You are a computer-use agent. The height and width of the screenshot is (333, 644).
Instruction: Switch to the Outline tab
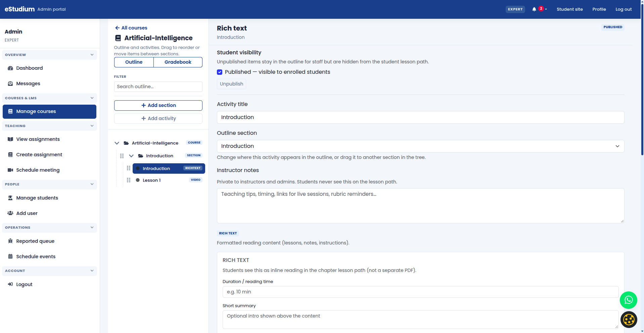(x=134, y=62)
